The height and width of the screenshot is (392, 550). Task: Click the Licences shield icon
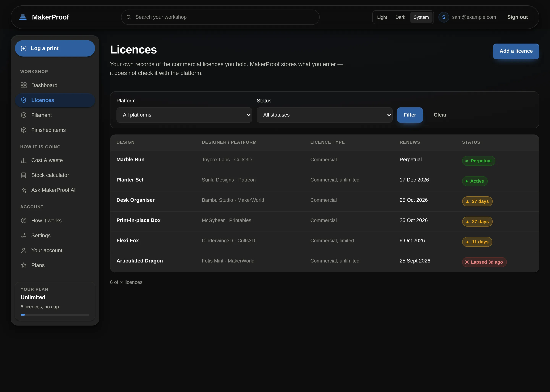[x=24, y=100]
